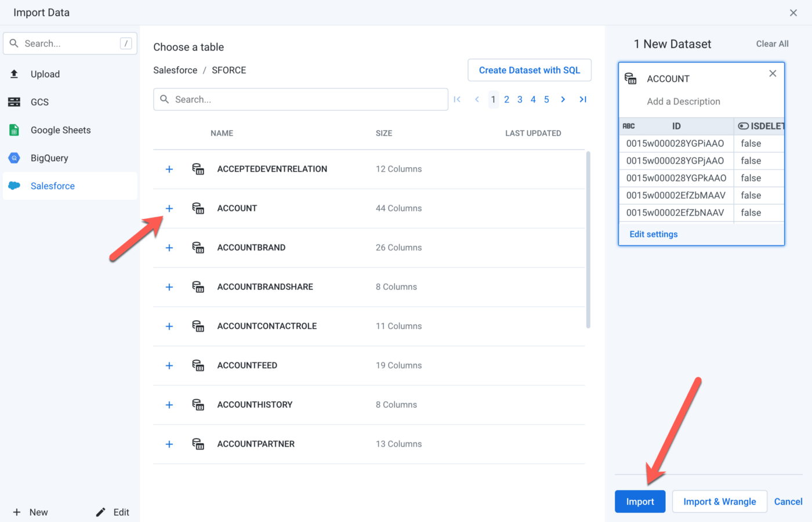
Task: Go to page 5
Action: click(x=546, y=99)
